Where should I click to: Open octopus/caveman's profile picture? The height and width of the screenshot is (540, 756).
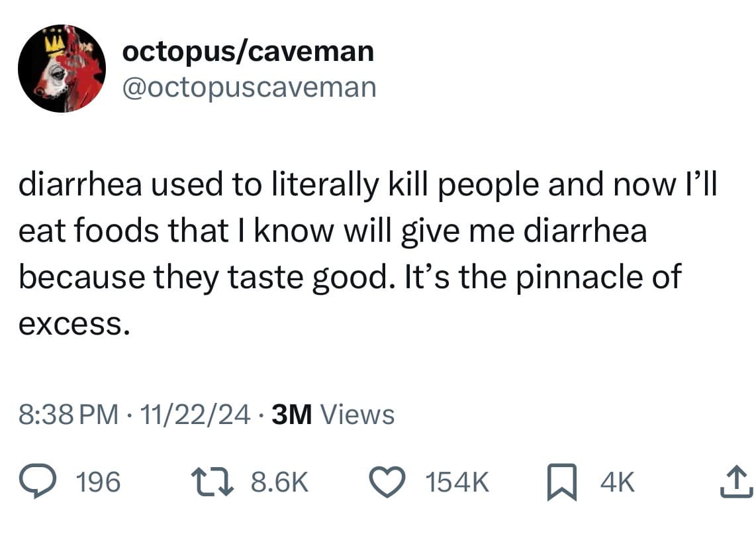point(64,69)
